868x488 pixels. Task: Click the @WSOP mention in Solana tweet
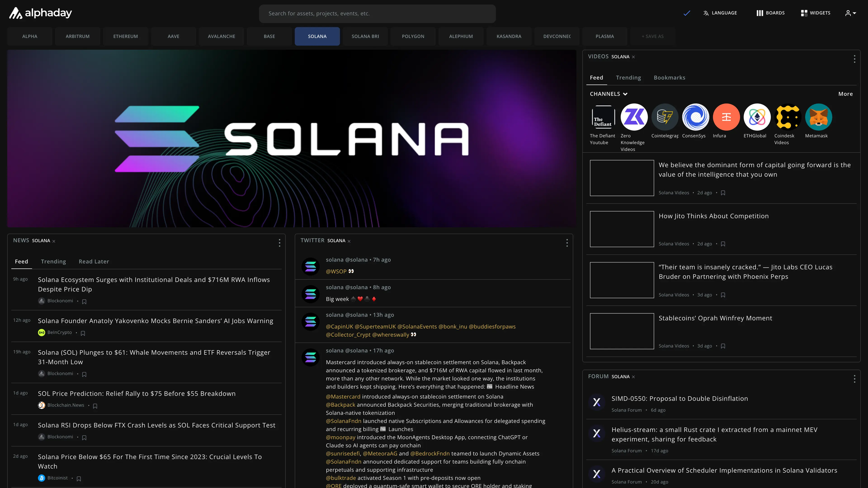click(x=336, y=271)
